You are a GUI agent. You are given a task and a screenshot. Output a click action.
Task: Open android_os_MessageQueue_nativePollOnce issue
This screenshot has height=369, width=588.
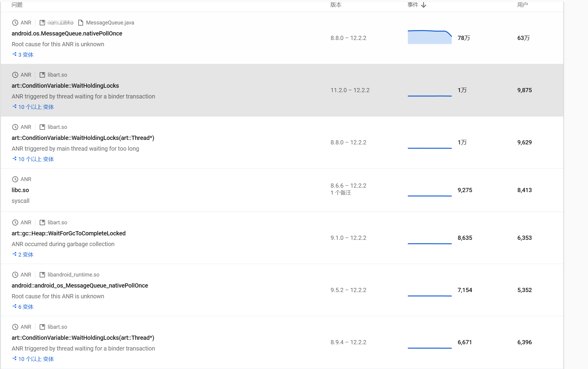[80, 285]
